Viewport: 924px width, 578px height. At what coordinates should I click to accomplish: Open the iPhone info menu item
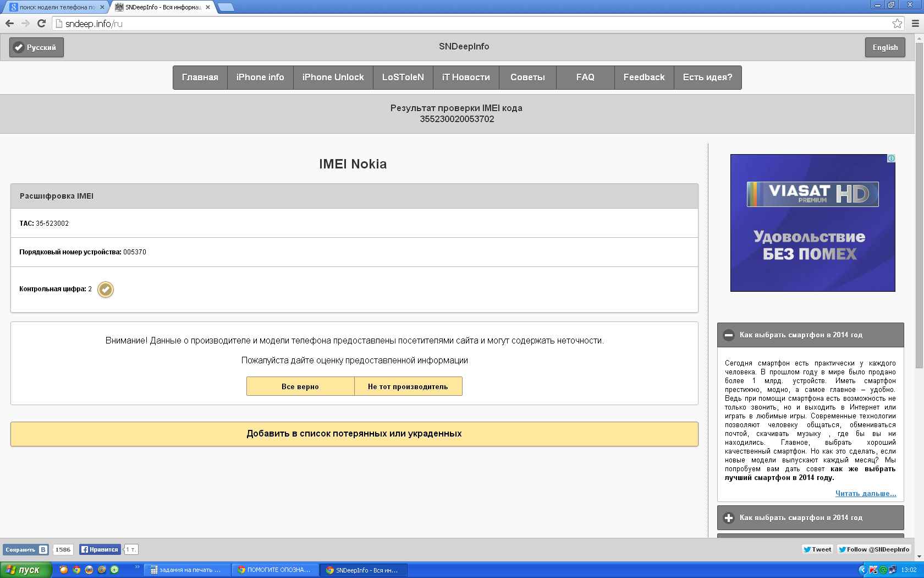pyautogui.click(x=260, y=77)
